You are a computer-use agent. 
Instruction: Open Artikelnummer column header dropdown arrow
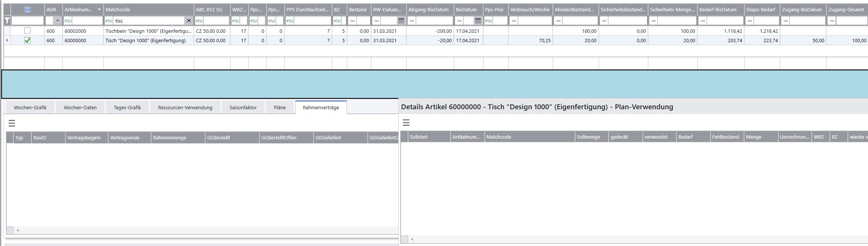click(99, 9)
